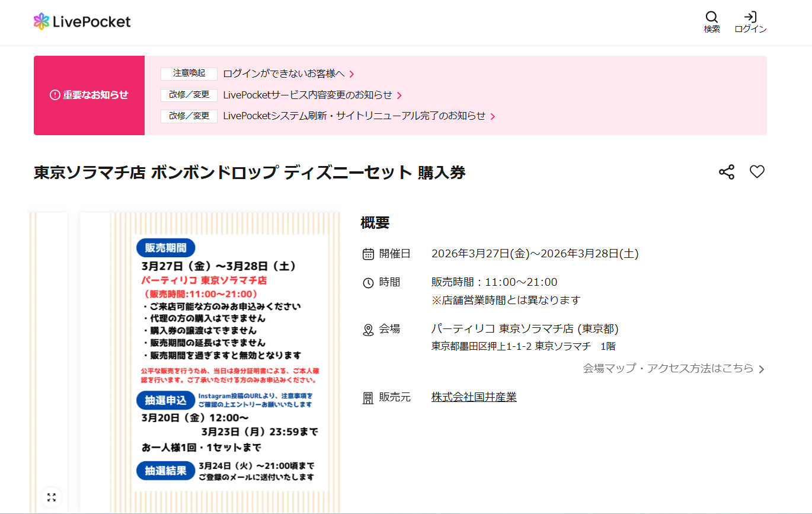The height and width of the screenshot is (514, 812).
Task: Open the 株式会社国井産業 seller link
Action: coord(474,397)
